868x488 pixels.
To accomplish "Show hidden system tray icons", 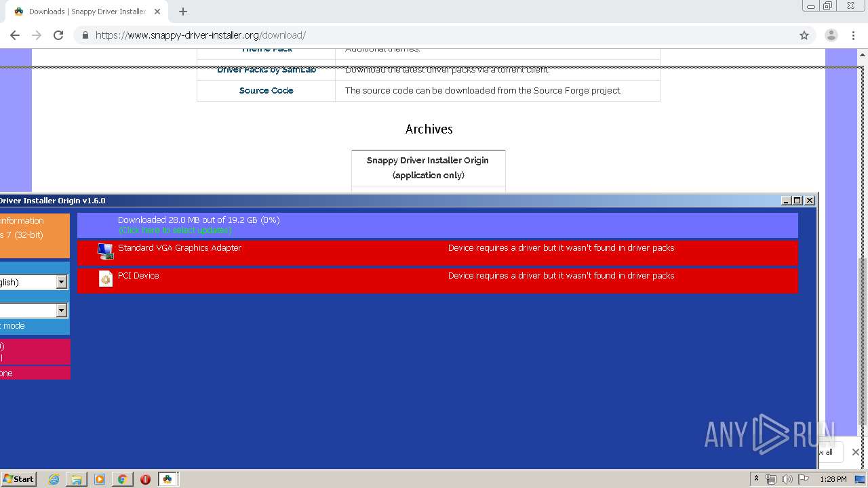I will point(756,479).
